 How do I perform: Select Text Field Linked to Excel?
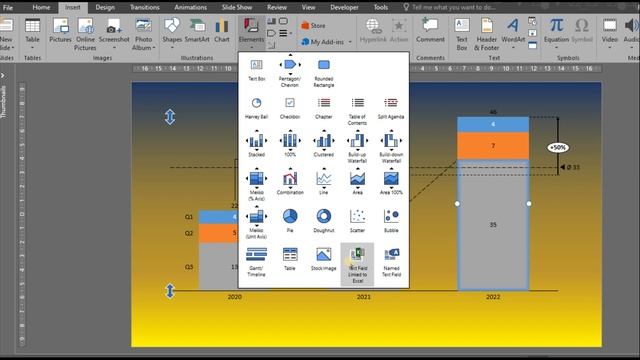tap(357, 264)
